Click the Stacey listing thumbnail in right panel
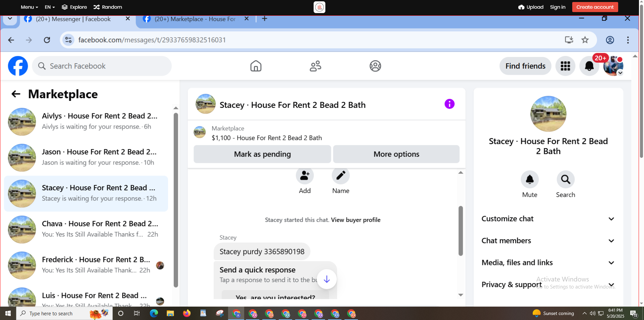Screen dimensions: 644x320 [548, 114]
